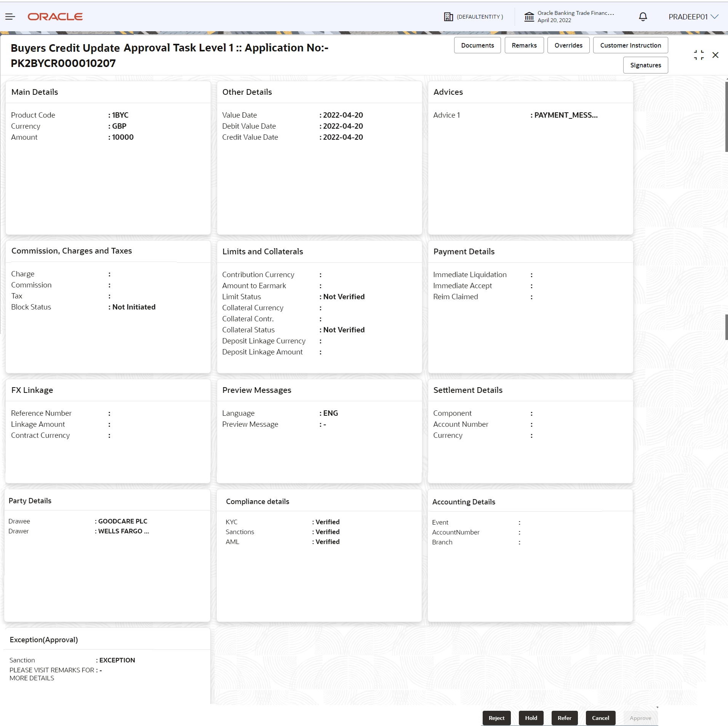
Task: Open the Remarks panel
Action: click(x=524, y=45)
